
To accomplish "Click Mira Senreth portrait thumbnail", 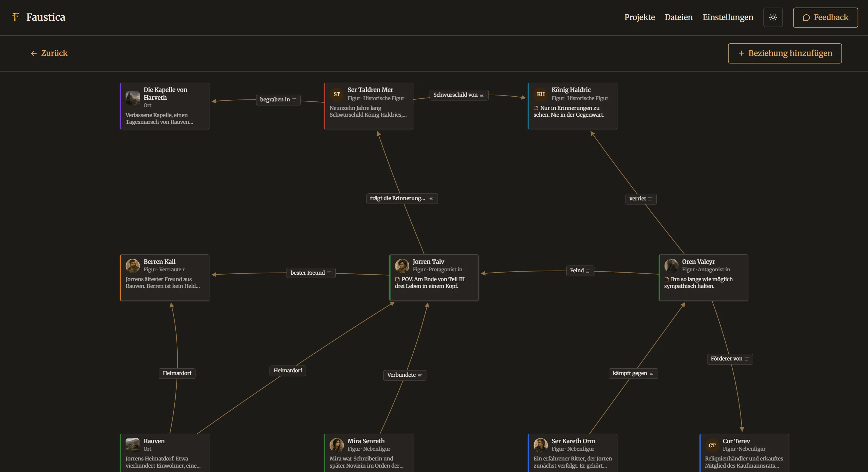I will [337, 445].
